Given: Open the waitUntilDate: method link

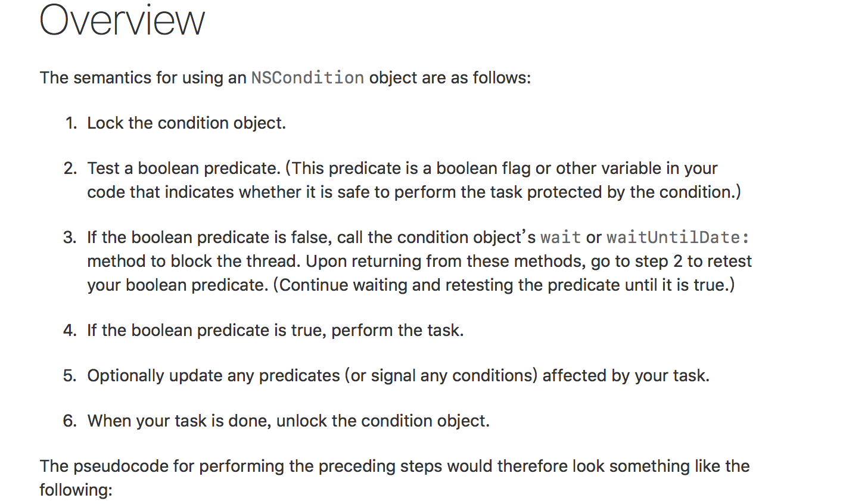Looking at the screenshot, I should click(677, 238).
